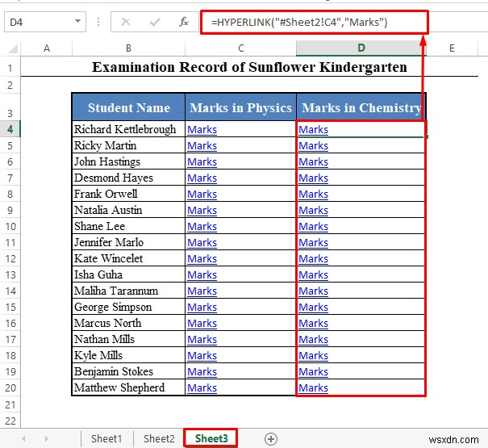The width and height of the screenshot is (488, 448).
Task: Select column C header
Action: click(240, 48)
